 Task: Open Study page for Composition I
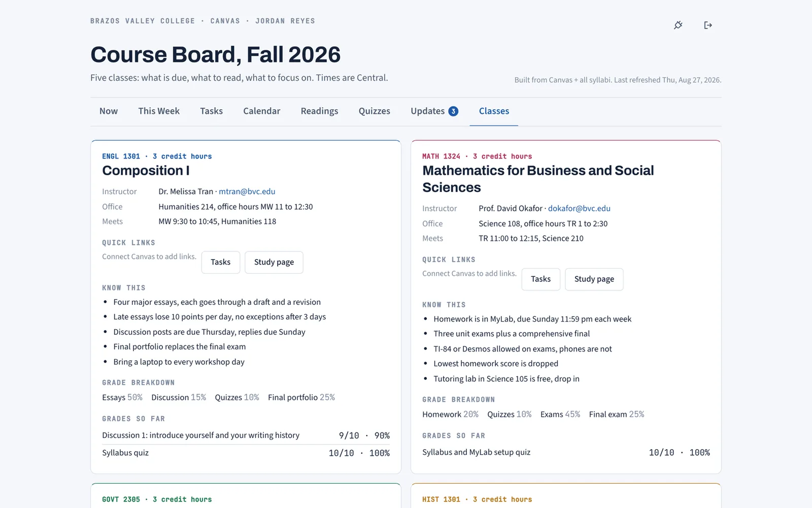point(274,262)
